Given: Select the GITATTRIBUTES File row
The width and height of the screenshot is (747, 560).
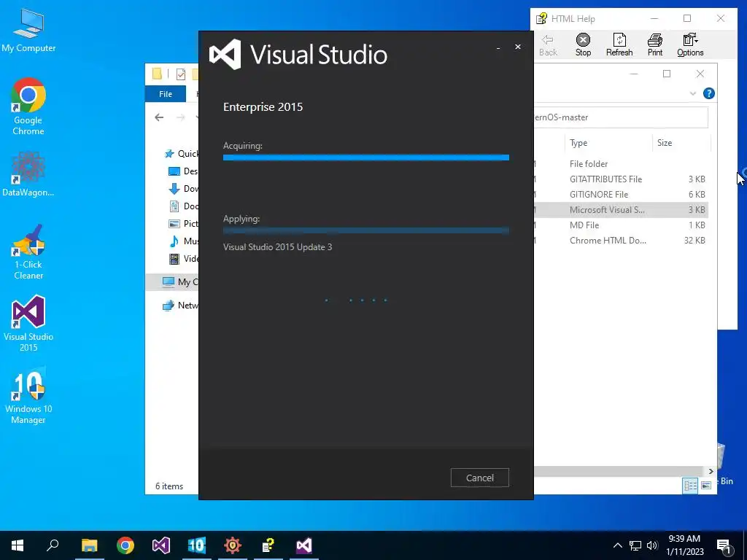Looking at the screenshot, I should click(622, 179).
